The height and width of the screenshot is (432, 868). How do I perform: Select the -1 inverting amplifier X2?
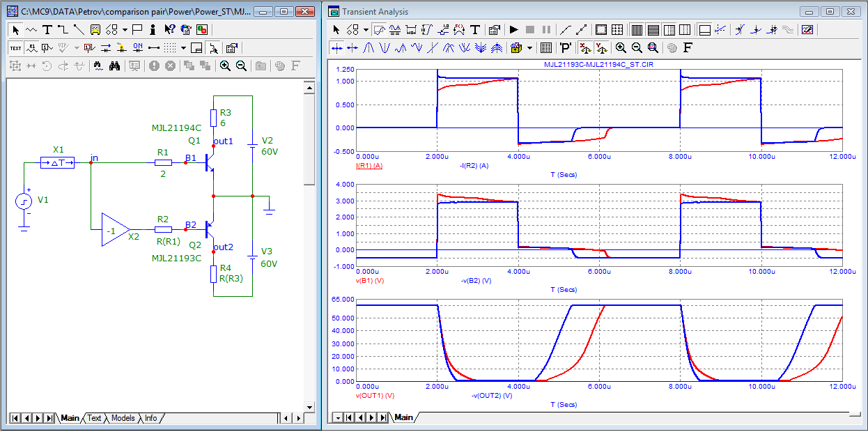(x=115, y=230)
